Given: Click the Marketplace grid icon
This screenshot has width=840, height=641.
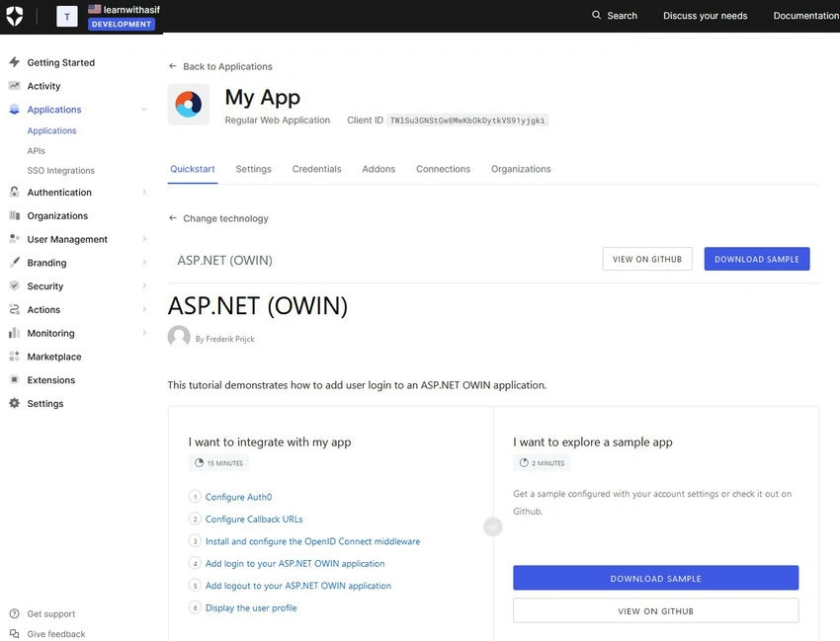Looking at the screenshot, I should tap(15, 357).
